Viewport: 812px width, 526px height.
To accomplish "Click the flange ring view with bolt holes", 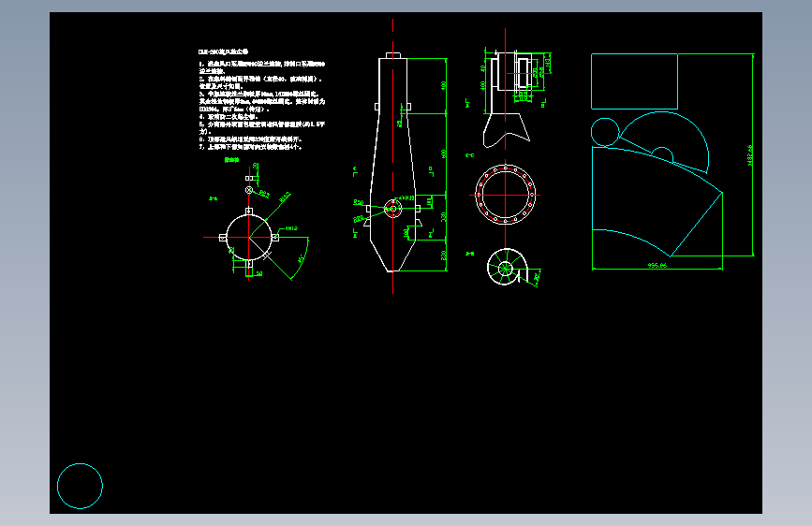I will [x=506, y=195].
